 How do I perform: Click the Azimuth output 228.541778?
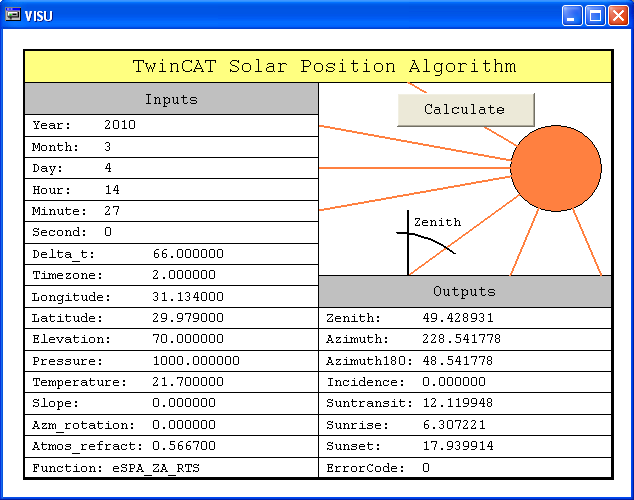(462, 339)
